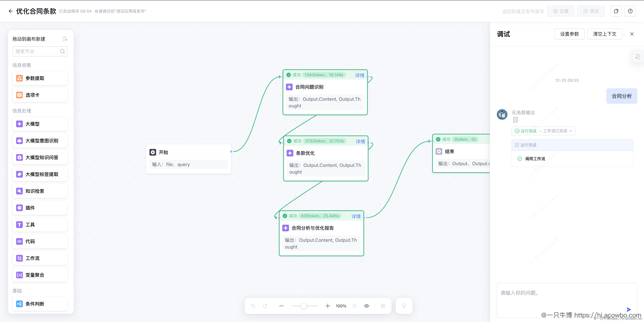Click the redo arrow in bottom toolbar
The height and width of the screenshot is (322, 644).
click(x=265, y=306)
